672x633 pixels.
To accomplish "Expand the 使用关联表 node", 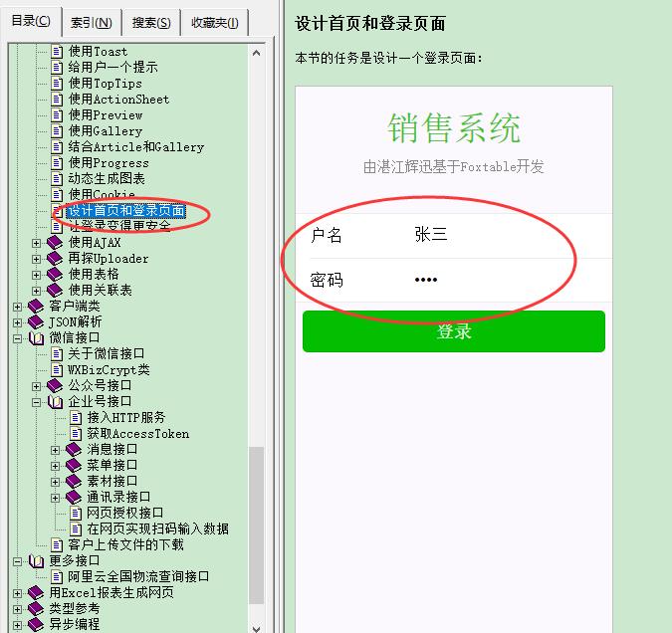I will [x=37, y=291].
